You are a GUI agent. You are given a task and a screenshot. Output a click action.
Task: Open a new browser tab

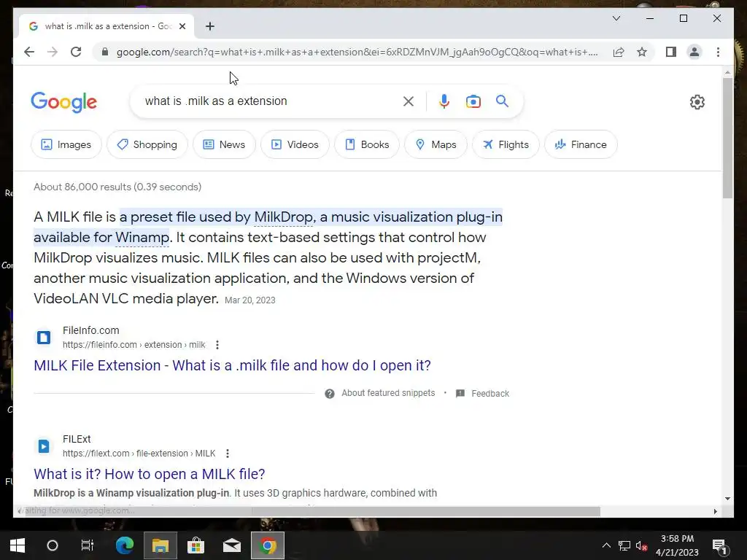[209, 26]
